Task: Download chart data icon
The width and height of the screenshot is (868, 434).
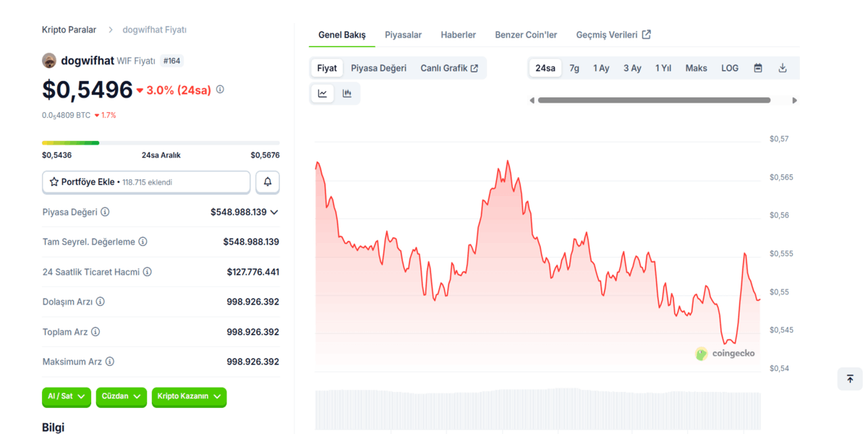Action: tap(783, 68)
